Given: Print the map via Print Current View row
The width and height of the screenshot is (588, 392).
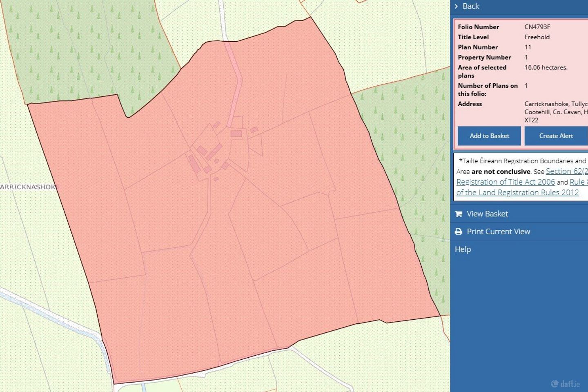Looking at the screenshot, I should point(499,231).
